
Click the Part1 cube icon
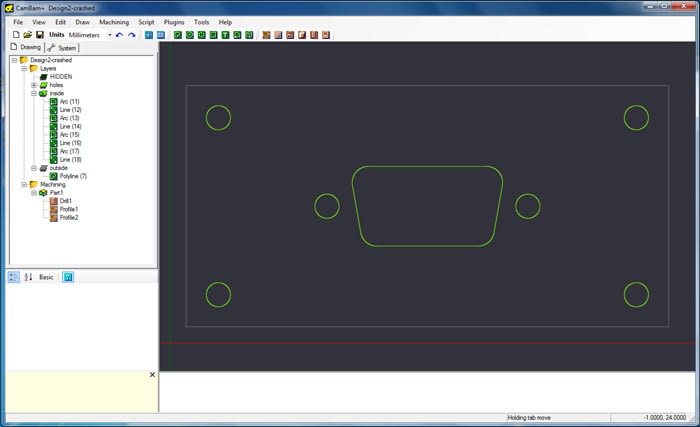(x=43, y=193)
